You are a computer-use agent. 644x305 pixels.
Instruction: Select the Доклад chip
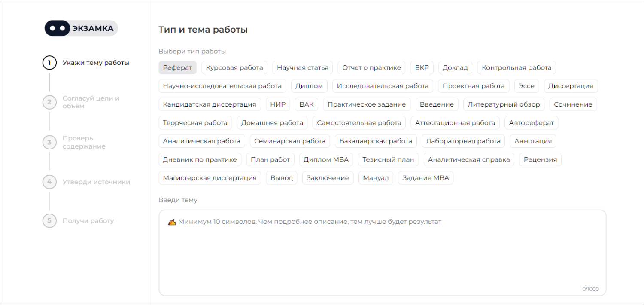click(455, 68)
